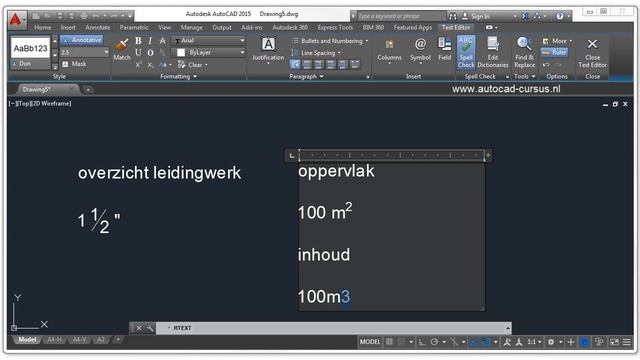Screen dimensions: 640x360
Task: Close the command line with its X
Action: coord(139,328)
